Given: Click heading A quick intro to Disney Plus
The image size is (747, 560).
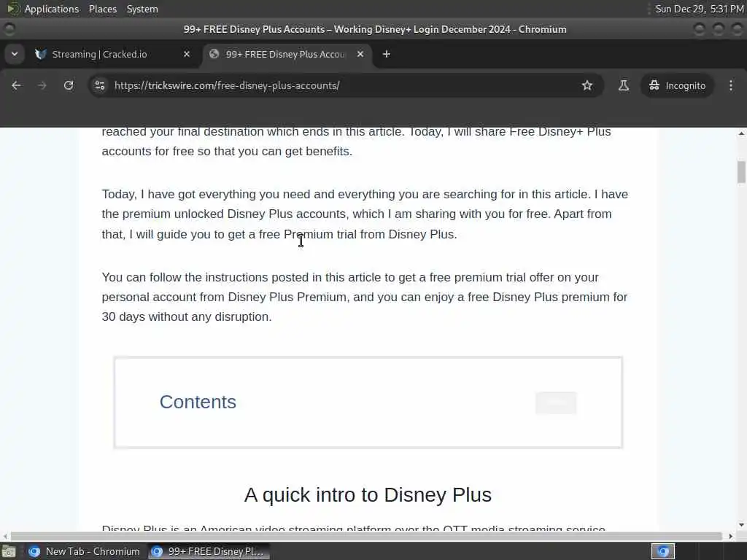Looking at the screenshot, I should (x=368, y=495).
